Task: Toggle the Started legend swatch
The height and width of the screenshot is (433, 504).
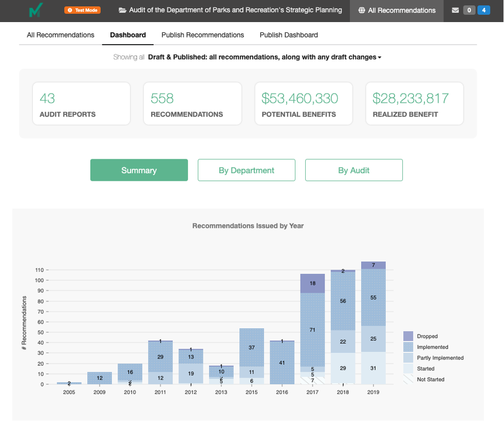Action: 408,369
